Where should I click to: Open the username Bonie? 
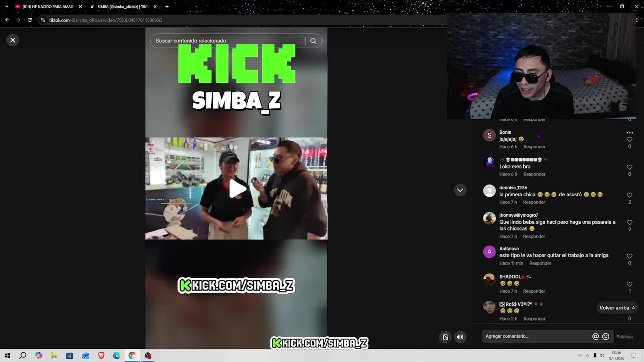[505, 132]
